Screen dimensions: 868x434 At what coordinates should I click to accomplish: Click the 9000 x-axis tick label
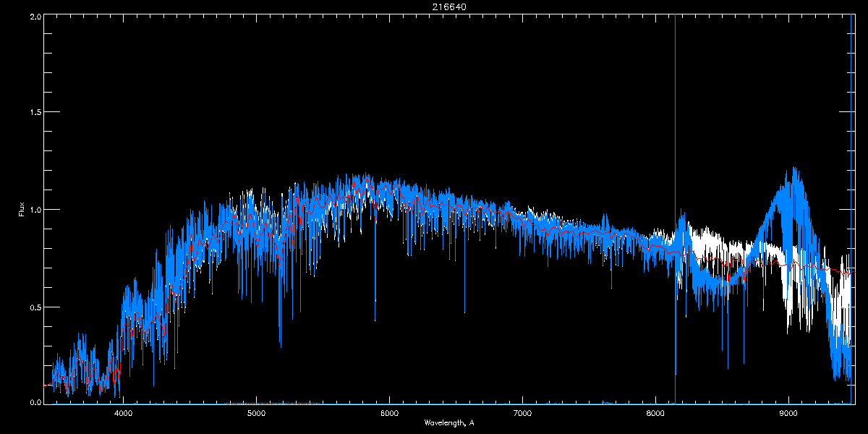click(x=788, y=414)
